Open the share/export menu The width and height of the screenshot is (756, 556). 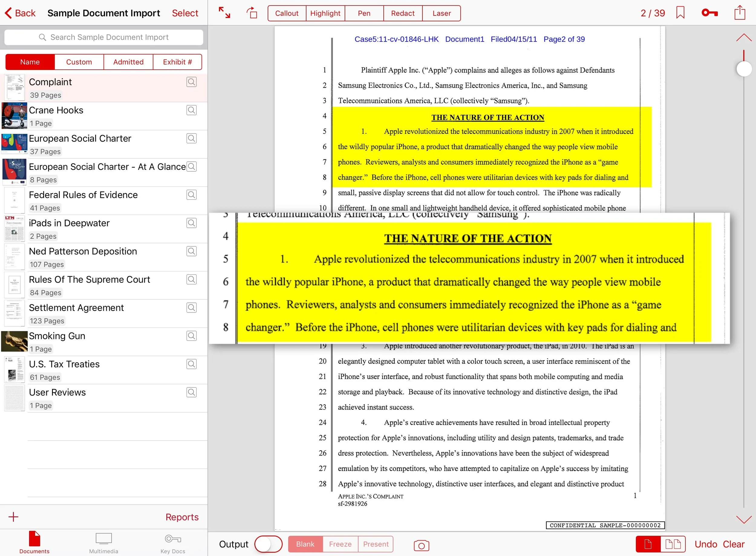[x=740, y=12]
